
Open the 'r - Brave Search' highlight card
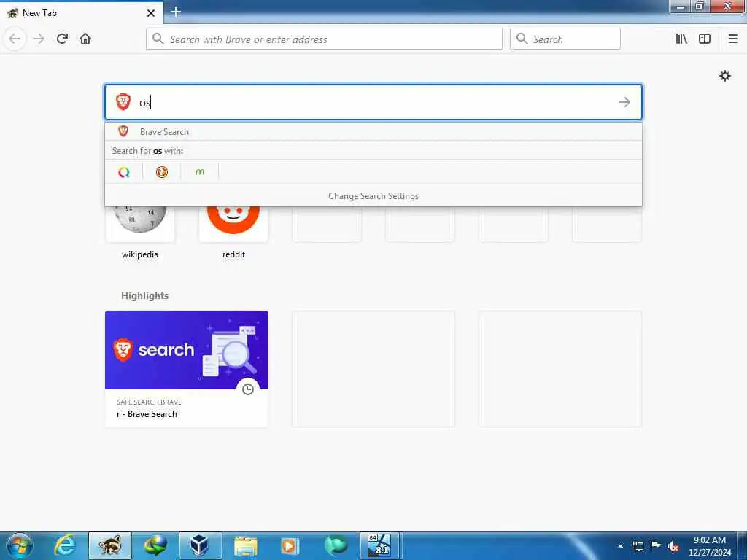pos(187,368)
